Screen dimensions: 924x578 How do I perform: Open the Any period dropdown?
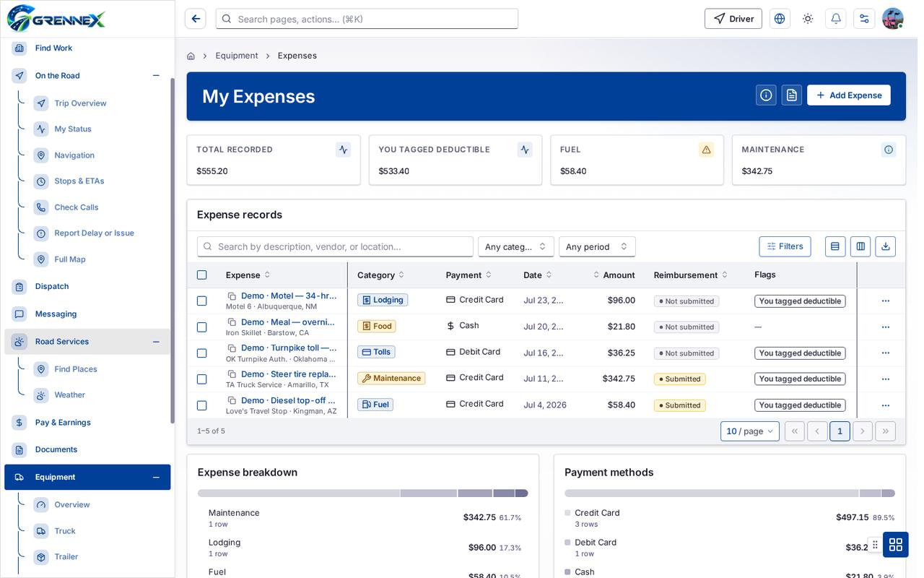click(597, 246)
